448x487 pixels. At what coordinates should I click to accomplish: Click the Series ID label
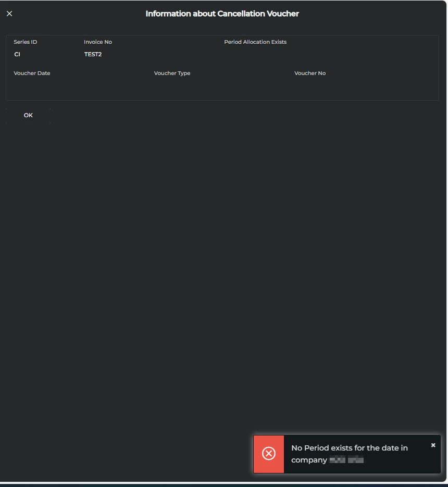coord(25,42)
